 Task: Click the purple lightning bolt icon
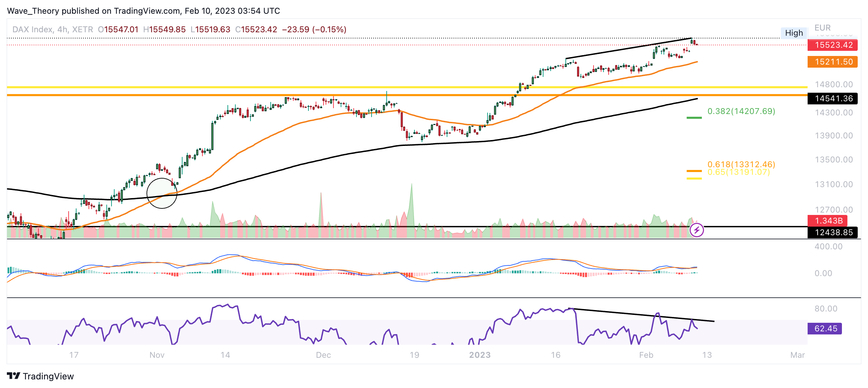click(x=696, y=230)
